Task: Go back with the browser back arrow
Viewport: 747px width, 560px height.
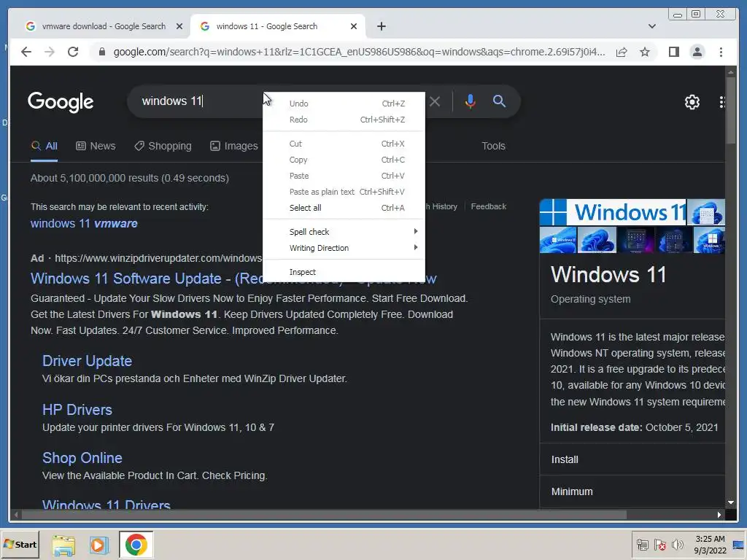Action: (26, 52)
